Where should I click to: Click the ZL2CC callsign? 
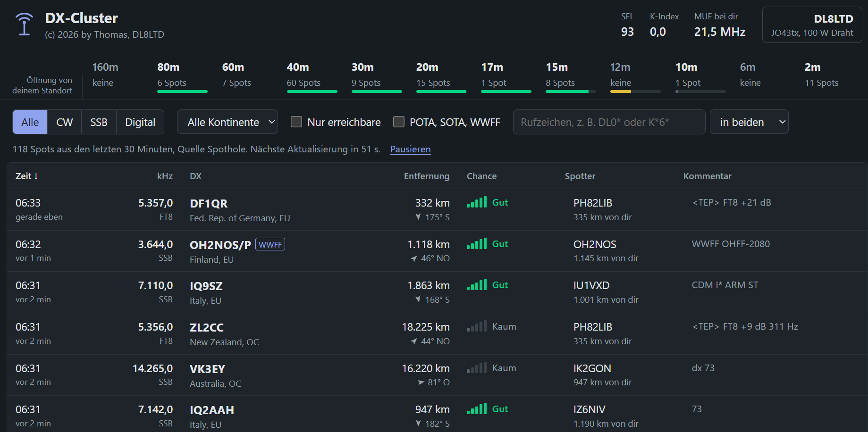pos(207,328)
